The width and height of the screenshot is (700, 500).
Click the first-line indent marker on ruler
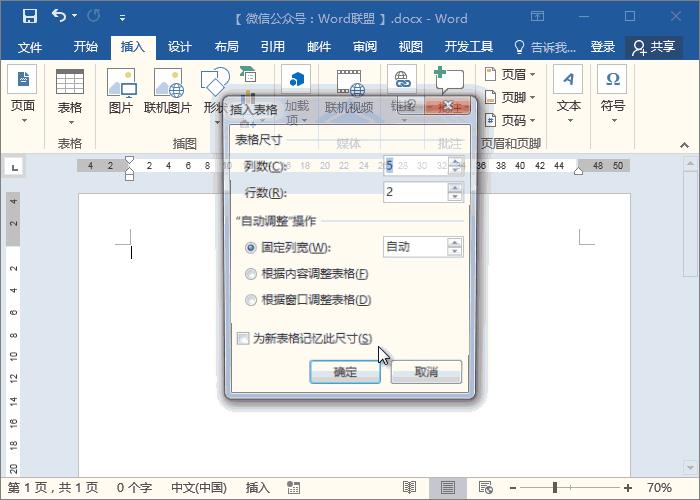coord(129,160)
